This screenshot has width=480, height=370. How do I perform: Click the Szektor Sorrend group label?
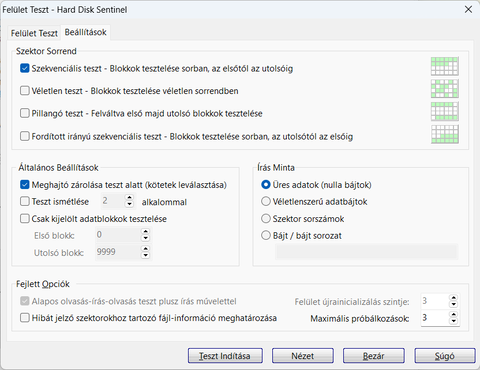(46, 51)
